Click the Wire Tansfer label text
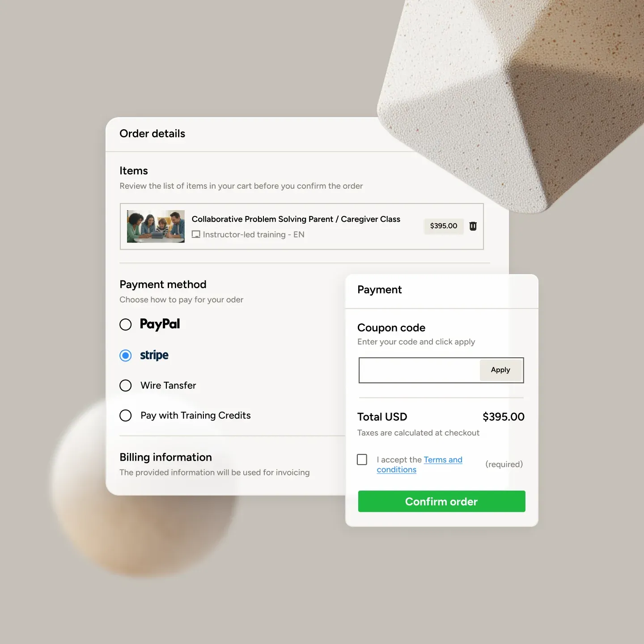The height and width of the screenshot is (644, 644). pos(168,386)
